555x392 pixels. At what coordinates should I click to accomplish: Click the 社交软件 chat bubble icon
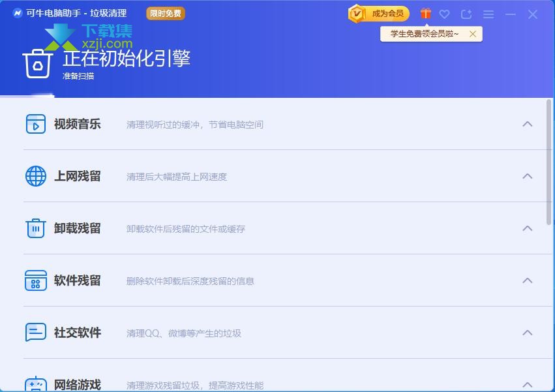point(36,332)
